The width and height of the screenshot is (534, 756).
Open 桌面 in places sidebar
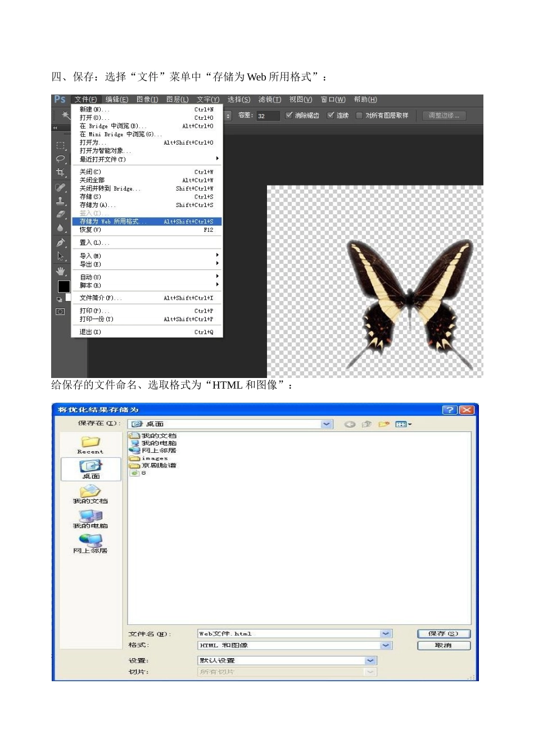[x=90, y=469]
